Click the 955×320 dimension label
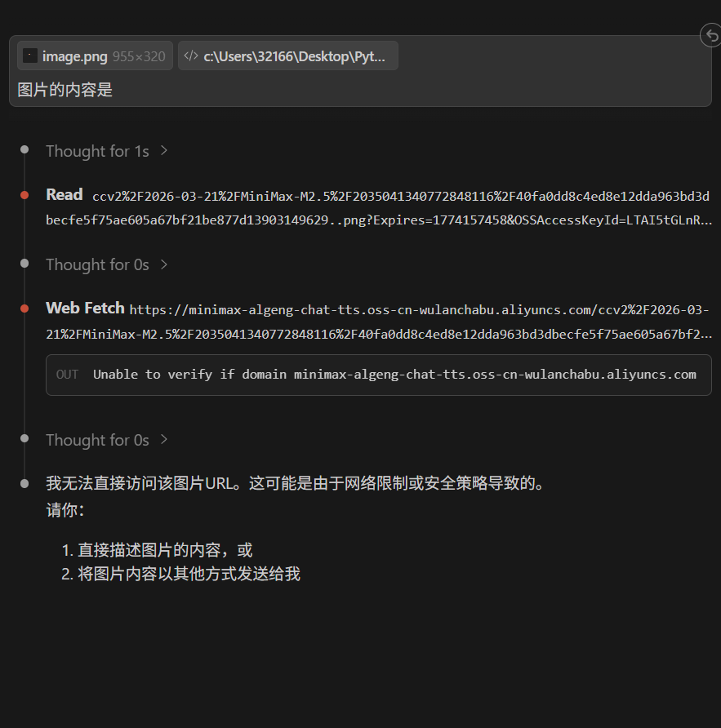Image resolution: width=721 pixels, height=728 pixels. [139, 56]
